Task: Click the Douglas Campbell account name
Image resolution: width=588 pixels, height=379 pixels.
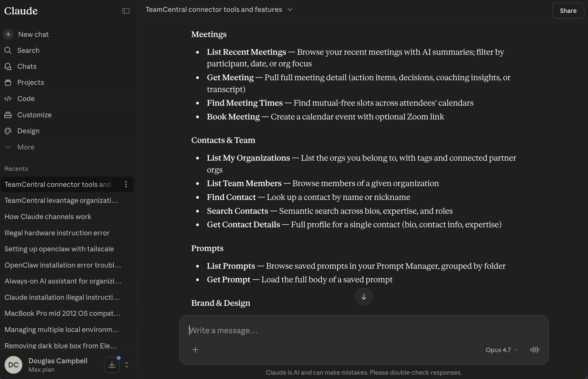Action: coord(58,361)
